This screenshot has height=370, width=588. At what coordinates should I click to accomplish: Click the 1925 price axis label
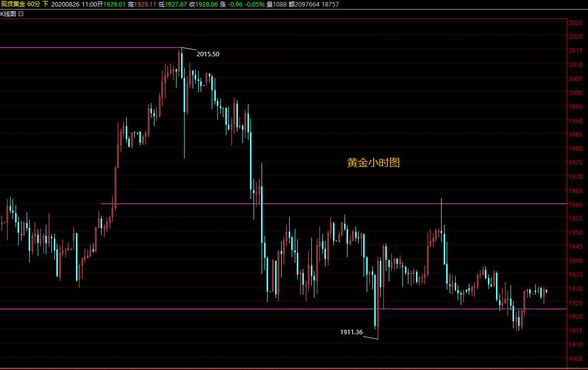(575, 303)
